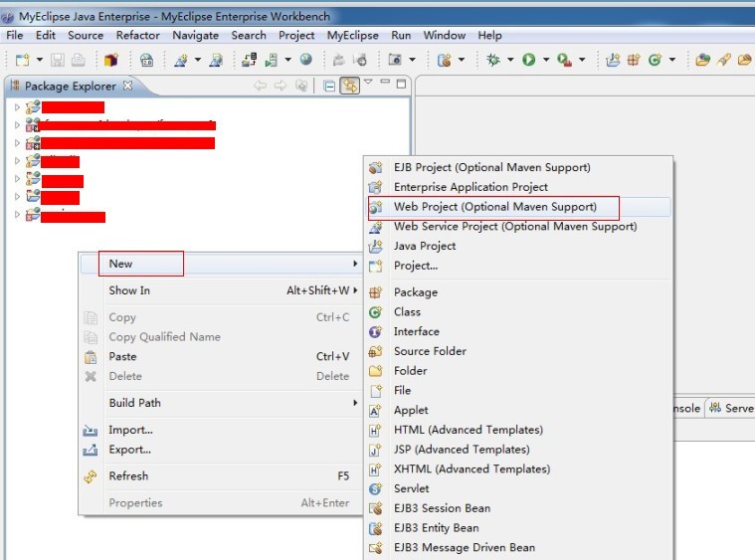Open the Source menu
755x560 pixels.
(86, 35)
